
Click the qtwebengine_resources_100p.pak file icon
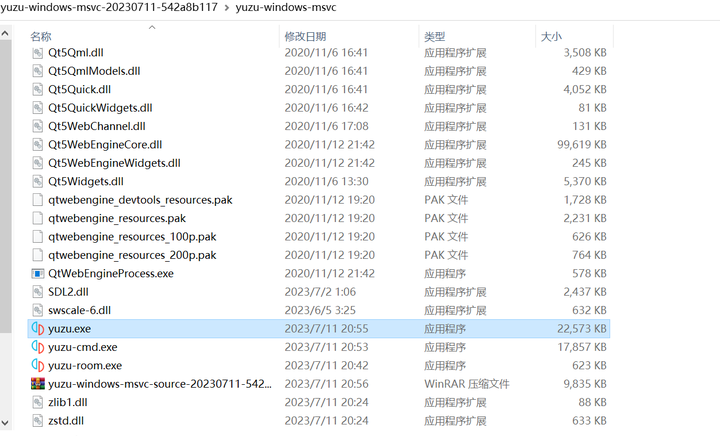tap(38, 236)
